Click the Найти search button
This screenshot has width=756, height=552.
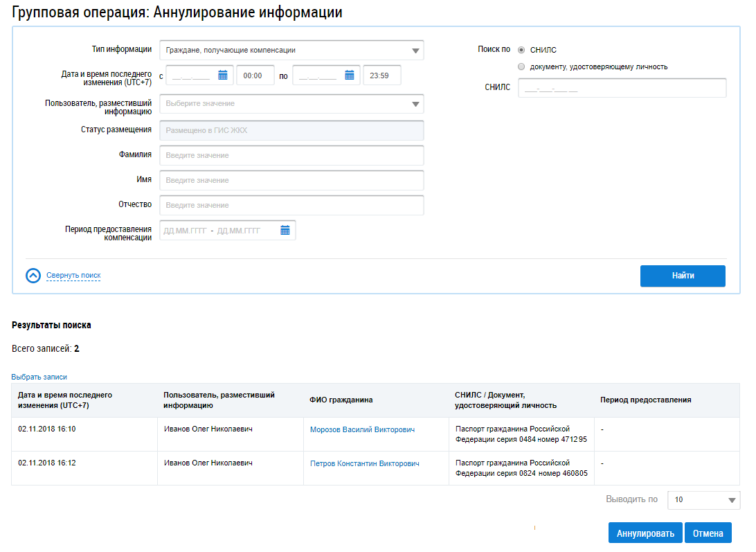tap(683, 276)
